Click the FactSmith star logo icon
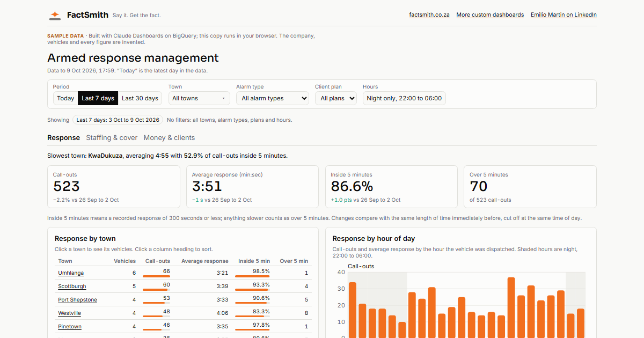This screenshot has width=644, height=338. [x=55, y=15]
